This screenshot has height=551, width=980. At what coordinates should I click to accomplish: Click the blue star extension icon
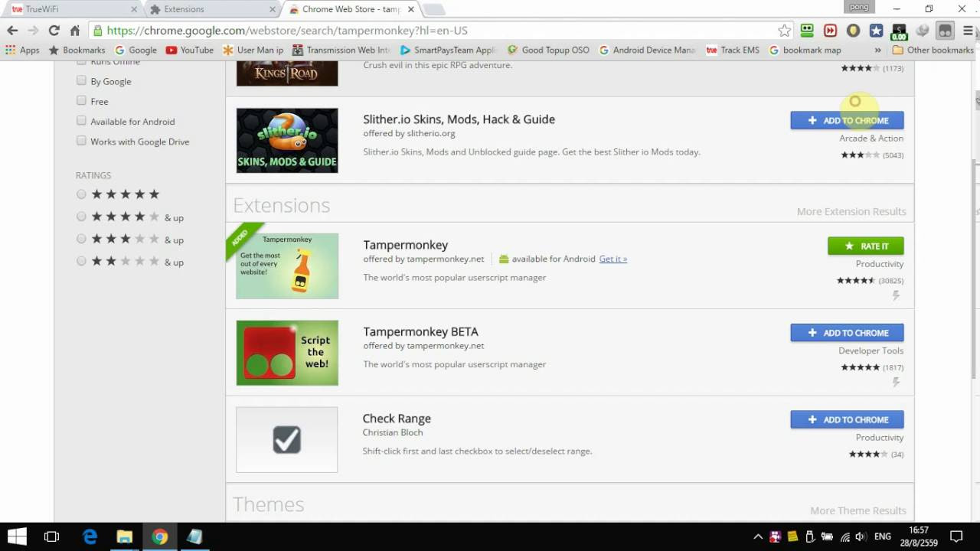point(876,31)
